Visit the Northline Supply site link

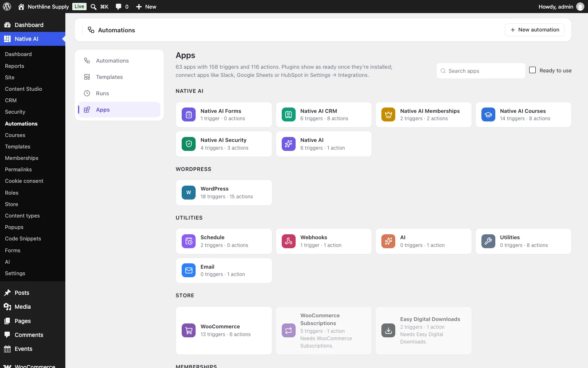(x=44, y=7)
